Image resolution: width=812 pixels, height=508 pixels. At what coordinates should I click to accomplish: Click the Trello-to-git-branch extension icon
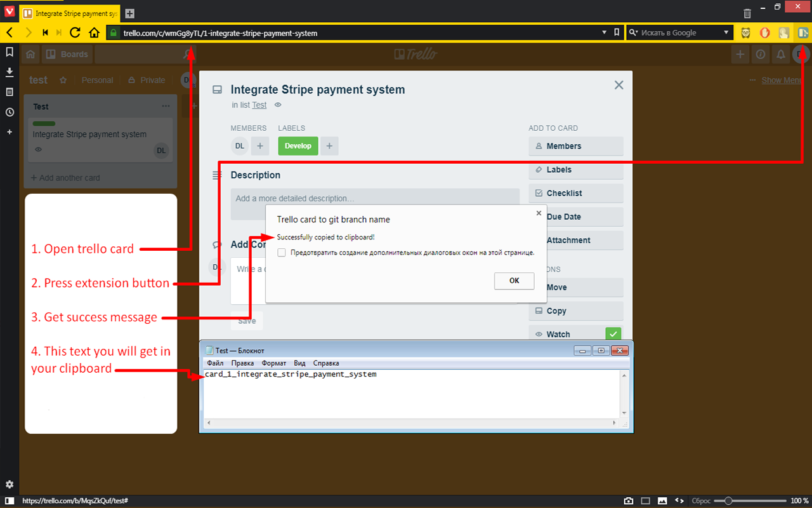tap(803, 32)
